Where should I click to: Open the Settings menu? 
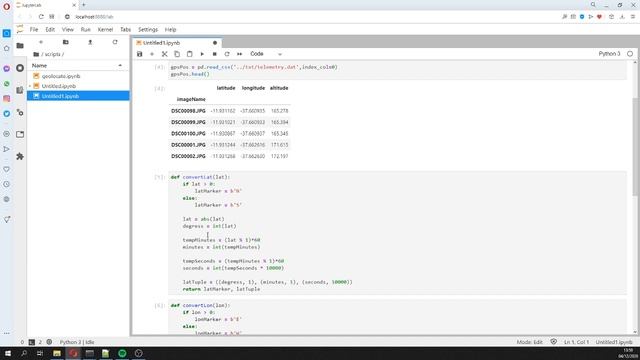click(148, 29)
